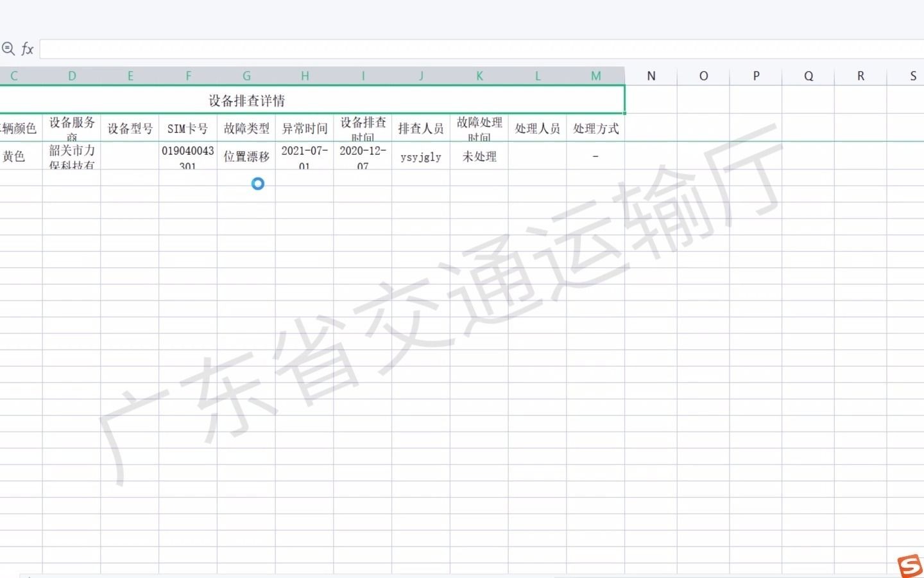This screenshot has height=578, width=924.
Task: Select column E header
Action: click(x=130, y=76)
